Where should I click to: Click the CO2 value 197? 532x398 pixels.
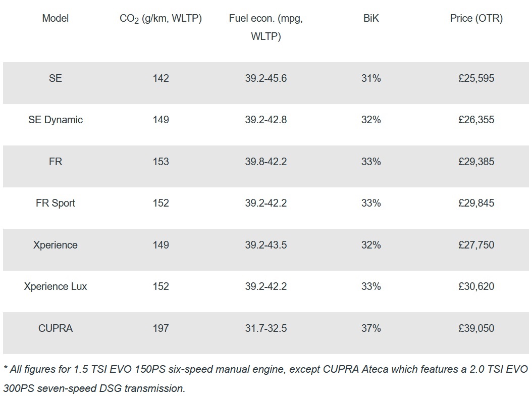pos(161,328)
